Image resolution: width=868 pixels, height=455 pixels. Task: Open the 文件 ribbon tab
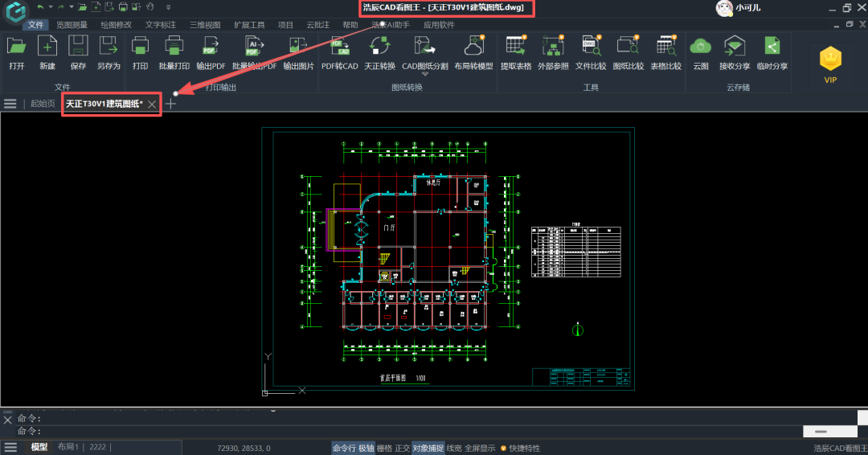tap(35, 25)
